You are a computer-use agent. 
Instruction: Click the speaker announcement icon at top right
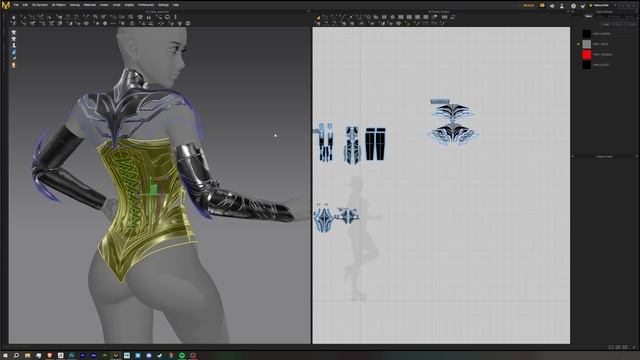click(552, 6)
